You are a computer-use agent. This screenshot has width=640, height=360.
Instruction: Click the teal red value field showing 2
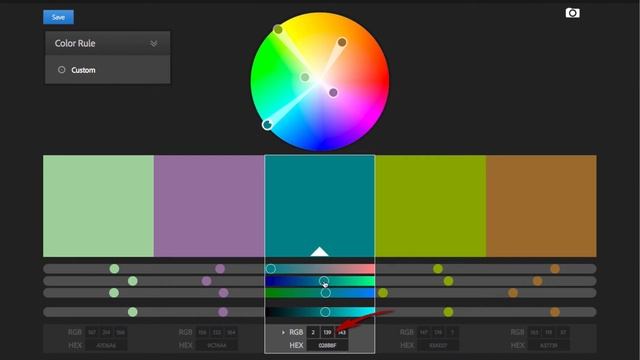(313, 332)
